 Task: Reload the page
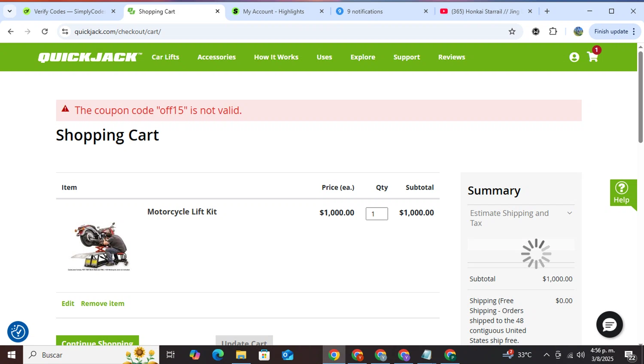click(x=45, y=31)
